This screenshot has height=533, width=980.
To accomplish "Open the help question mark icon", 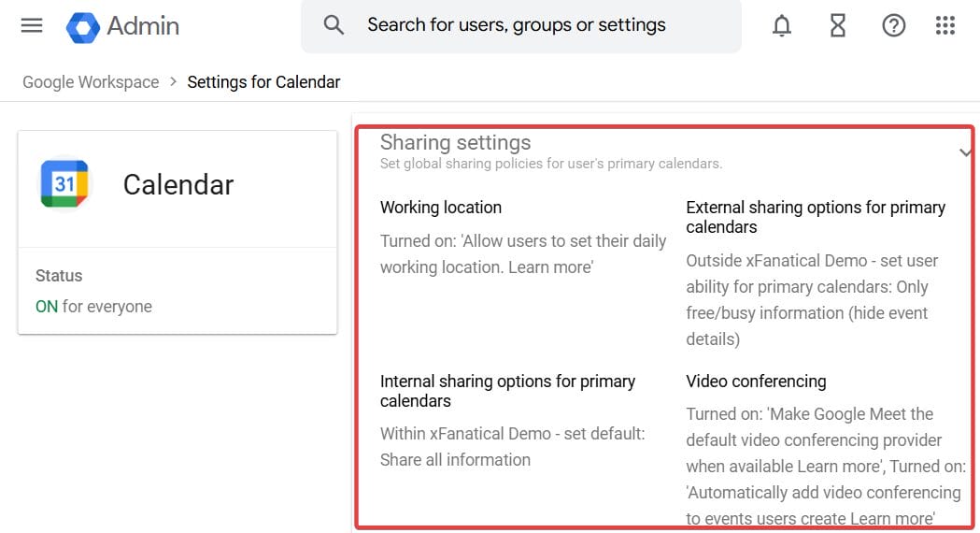I will click(894, 25).
